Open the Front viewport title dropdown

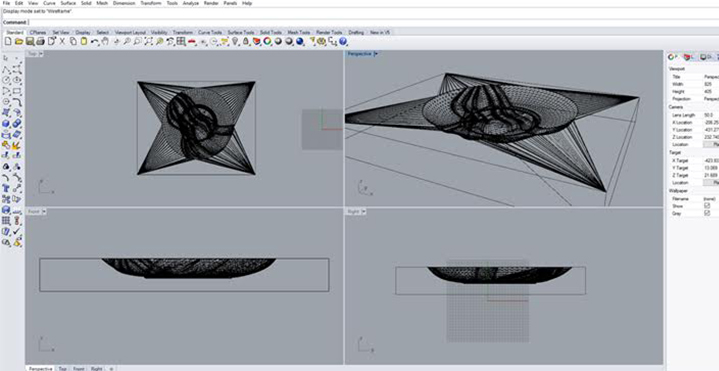tap(43, 211)
